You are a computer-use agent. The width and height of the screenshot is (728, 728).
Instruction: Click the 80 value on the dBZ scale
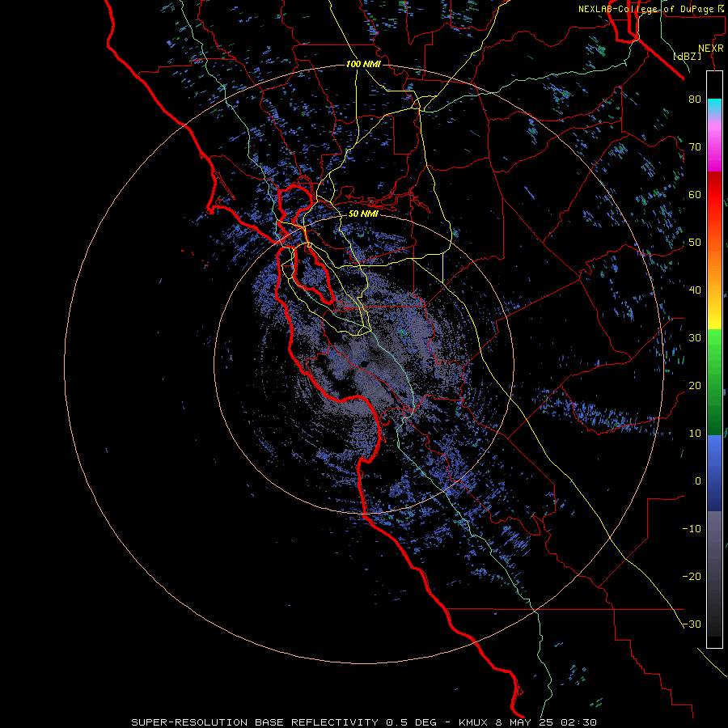(x=695, y=99)
